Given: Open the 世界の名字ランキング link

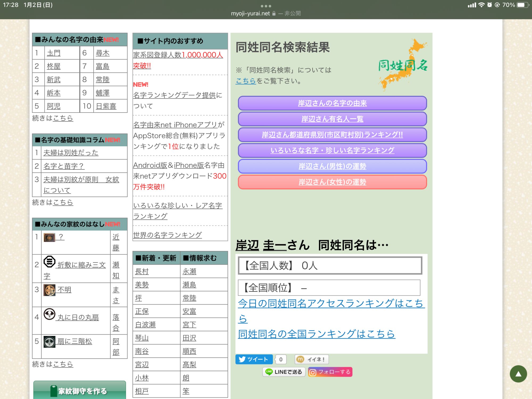Looking at the screenshot, I should tap(167, 235).
